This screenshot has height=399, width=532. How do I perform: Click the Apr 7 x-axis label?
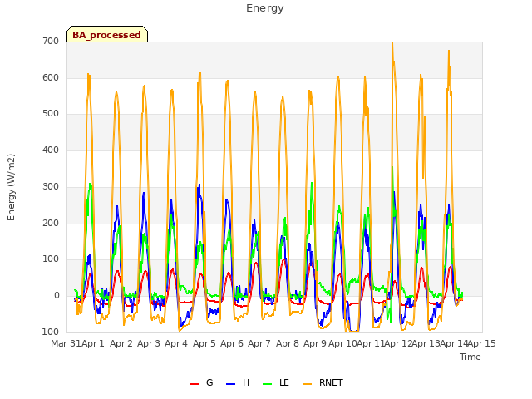259,343
